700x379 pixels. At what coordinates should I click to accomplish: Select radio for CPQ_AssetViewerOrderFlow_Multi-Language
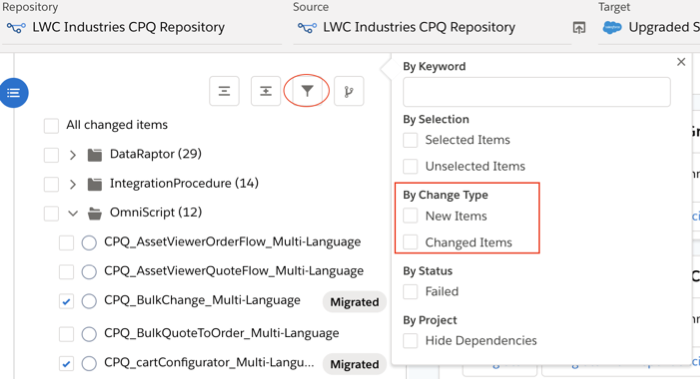click(89, 243)
